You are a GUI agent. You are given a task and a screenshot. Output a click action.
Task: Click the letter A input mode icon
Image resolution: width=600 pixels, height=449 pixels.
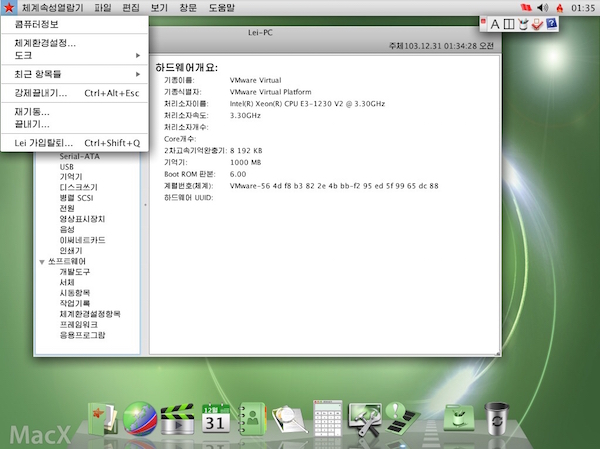pos(495,24)
